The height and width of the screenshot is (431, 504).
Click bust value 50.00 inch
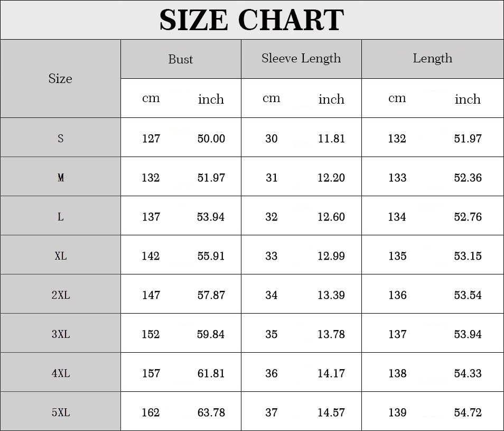click(x=211, y=139)
